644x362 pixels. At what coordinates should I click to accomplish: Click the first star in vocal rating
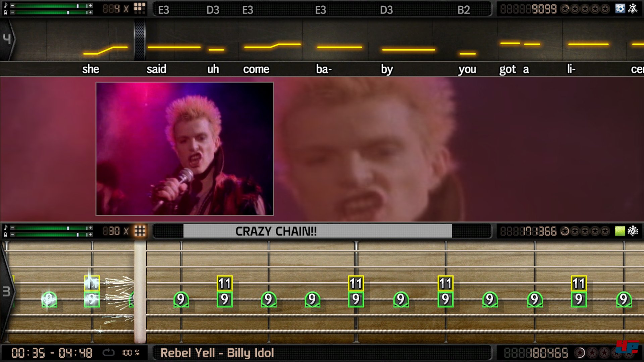point(565,9)
